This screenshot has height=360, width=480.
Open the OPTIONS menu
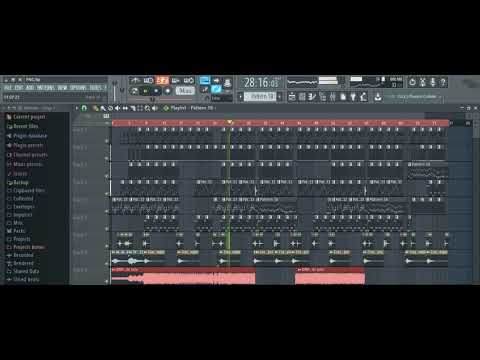tap(78, 88)
